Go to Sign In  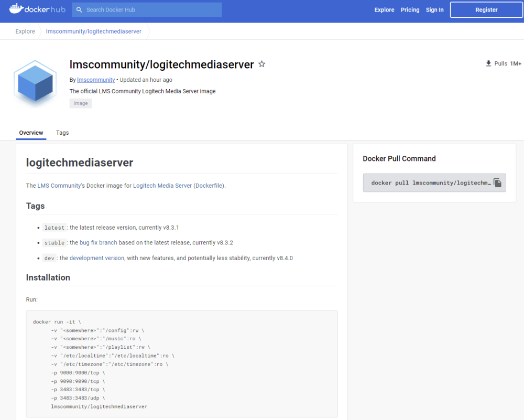click(434, 9)
